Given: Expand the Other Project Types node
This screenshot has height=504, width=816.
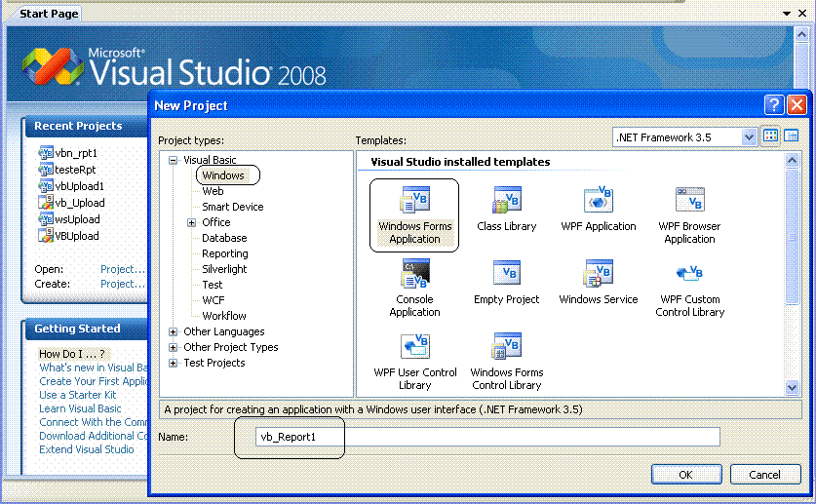Looking at the screenshot, I should click(x=173, y=347).
